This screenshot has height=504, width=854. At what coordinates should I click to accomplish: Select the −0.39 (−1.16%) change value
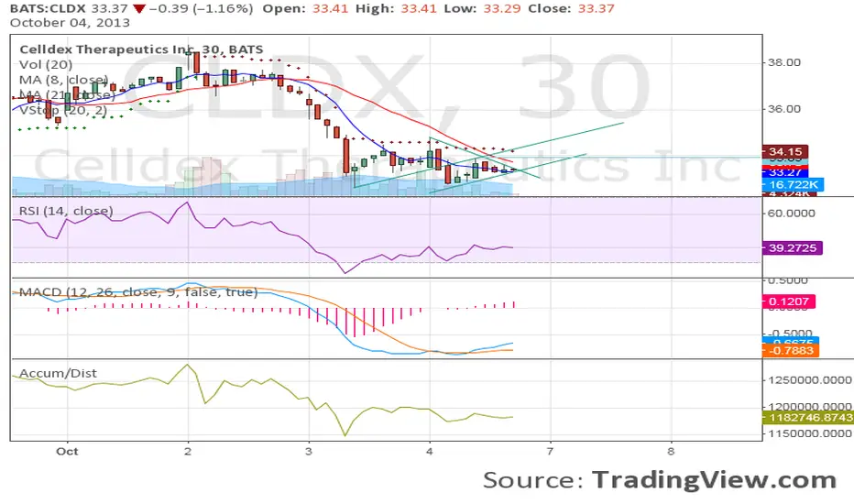[x=201, y=9]
